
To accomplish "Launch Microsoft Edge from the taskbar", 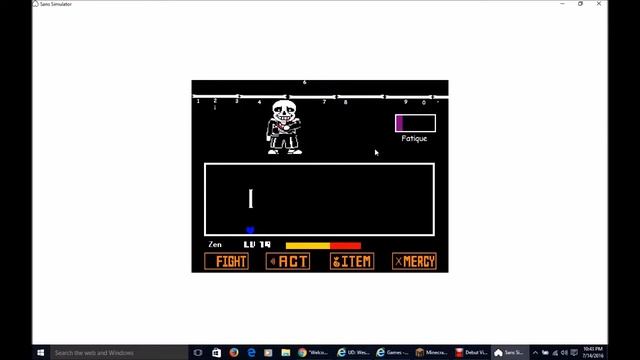I will (251, 353).
